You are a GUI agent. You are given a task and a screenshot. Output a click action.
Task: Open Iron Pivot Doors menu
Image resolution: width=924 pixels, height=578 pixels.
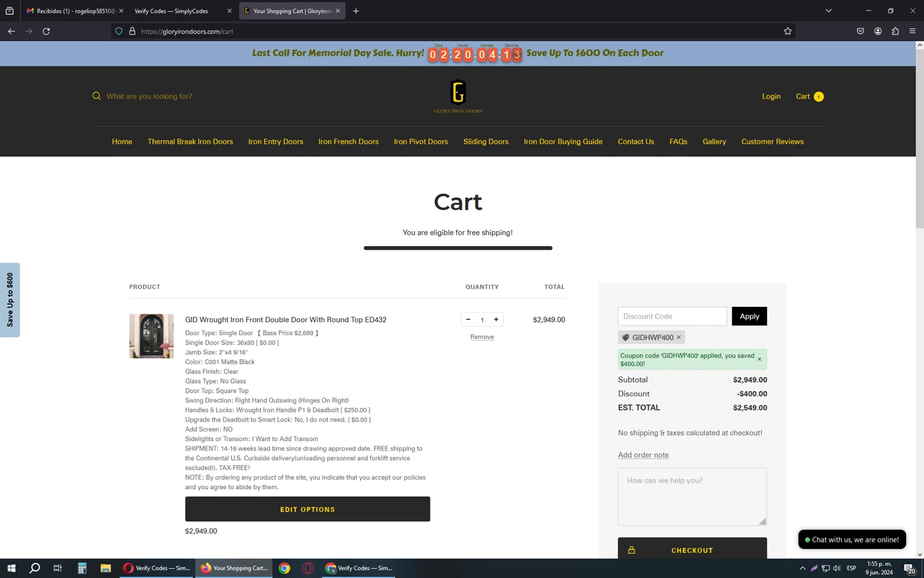point(421,142)
